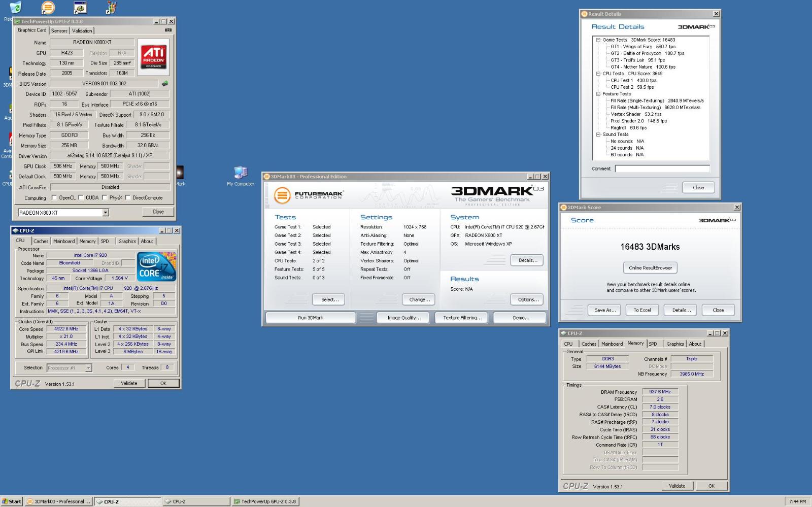This screenshot has width=812, height=507.
Task: Open the Mainboard tab in the CPU window
Action: click(x=64, y=242)
